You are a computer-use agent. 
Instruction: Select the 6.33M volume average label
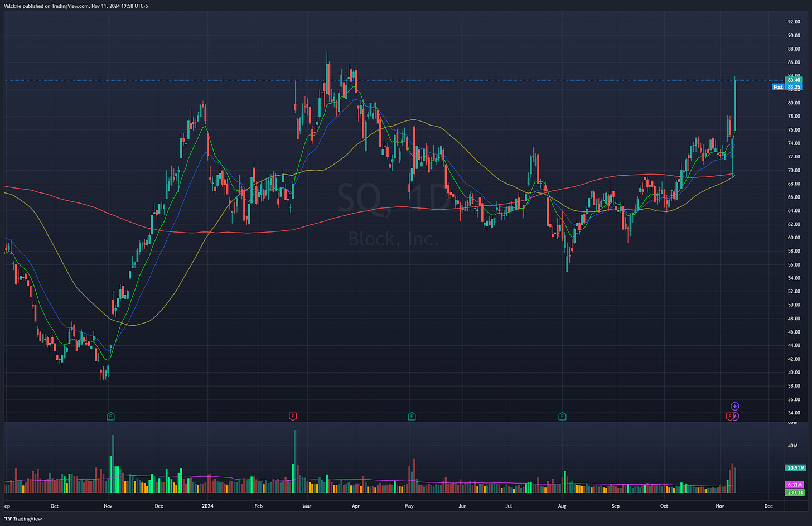pyautogui.click(x=794, y=485)
